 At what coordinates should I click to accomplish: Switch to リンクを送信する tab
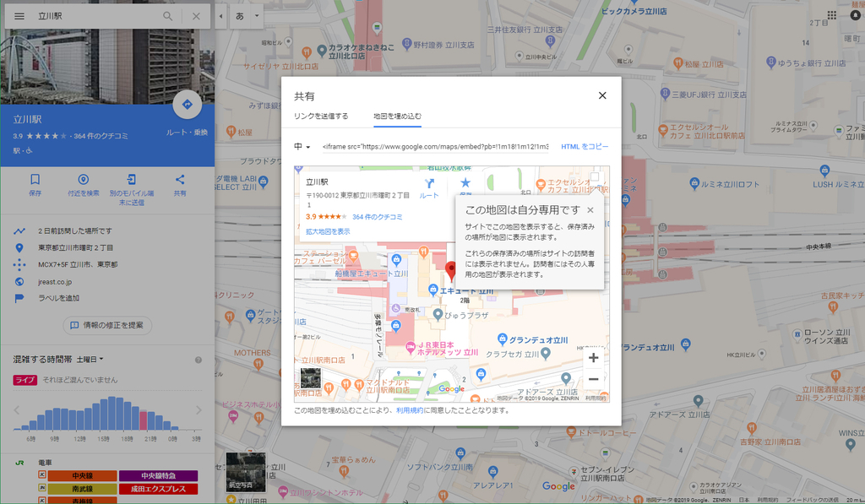[x=321, y=117]
